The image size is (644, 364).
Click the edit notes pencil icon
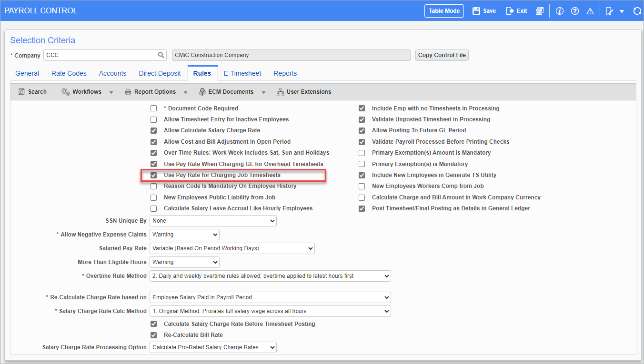pyautogui.click(x=609, y=11)
